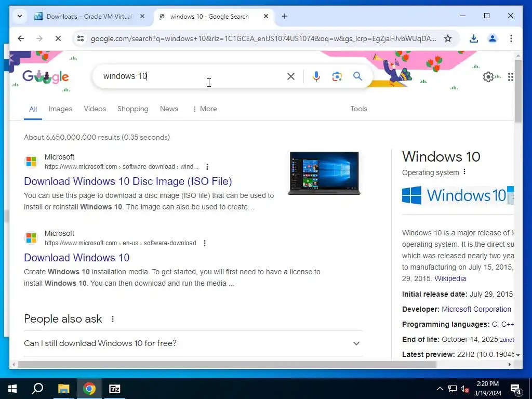Open 7-Zip from the taskbar

pyautogui.click(x=115, y=389)
